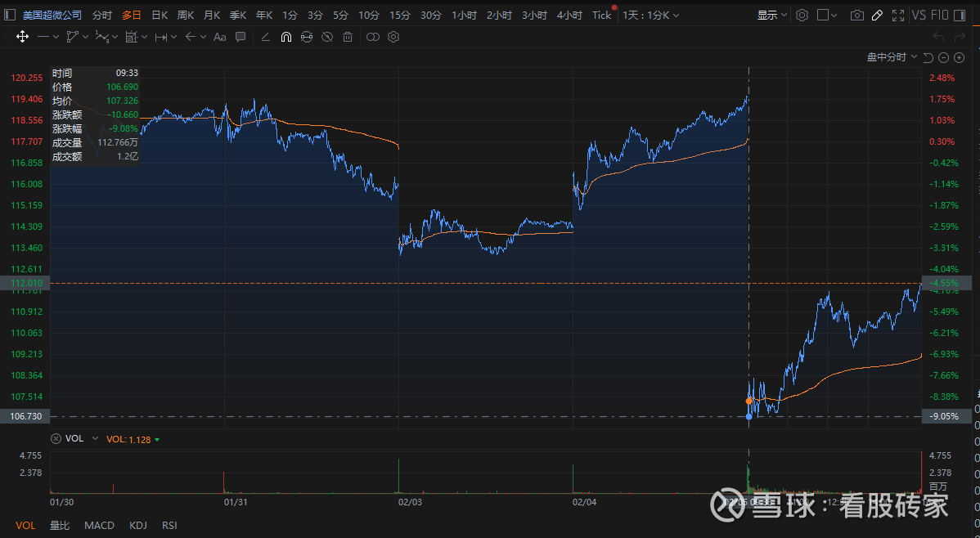Switch to 多日 chart tab
This screenshot has height=538, width=980.
(131, 15)
